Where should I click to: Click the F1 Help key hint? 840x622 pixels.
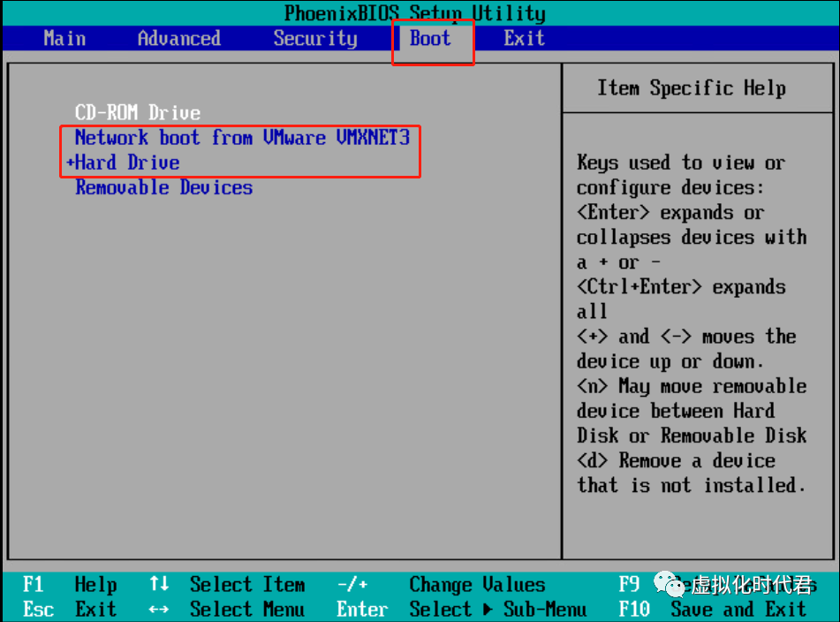(70, 585)
